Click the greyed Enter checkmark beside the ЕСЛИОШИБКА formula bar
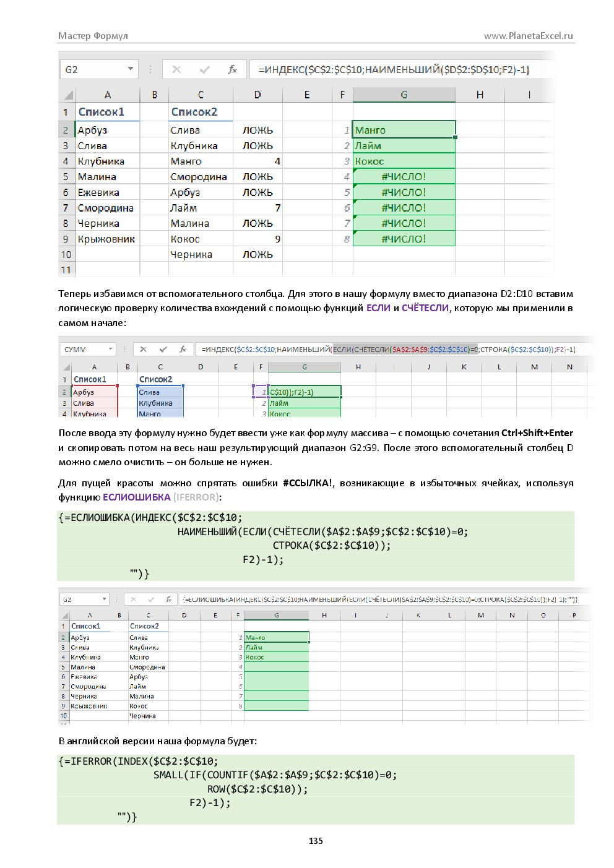Viewport: 614px width, 868px height. pos(151,599)
